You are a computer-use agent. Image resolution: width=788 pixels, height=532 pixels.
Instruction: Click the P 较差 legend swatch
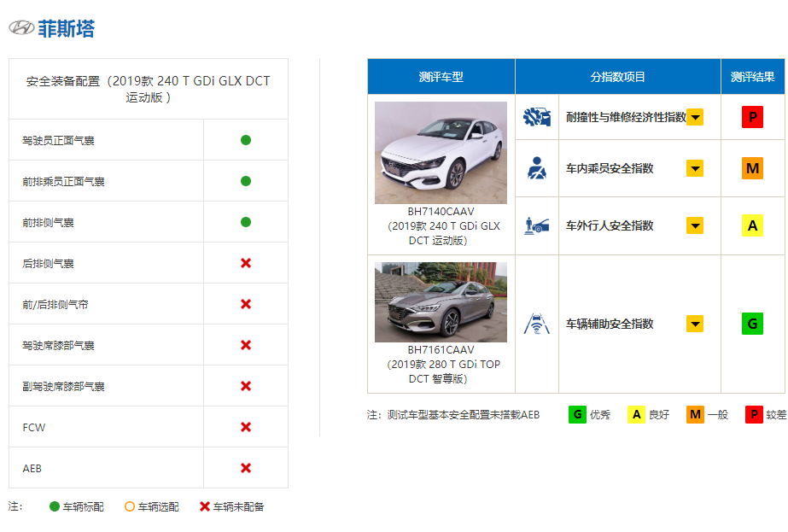point(754,415)
